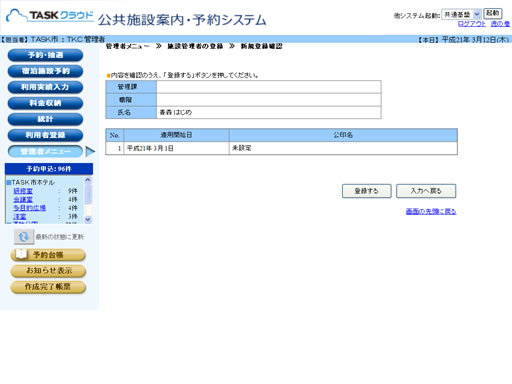Screen dimensions: 512x384
Task: Click the reservation list scroll up arrow
Action: pyautogui.click(x=88, y=180)
